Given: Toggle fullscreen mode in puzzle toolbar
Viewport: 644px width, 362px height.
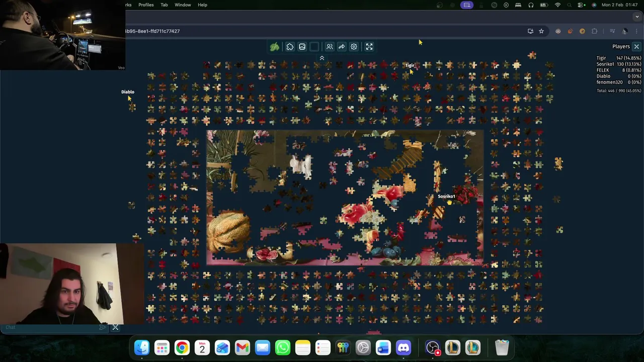Looking at the screenshot, I should coord(369,47).
